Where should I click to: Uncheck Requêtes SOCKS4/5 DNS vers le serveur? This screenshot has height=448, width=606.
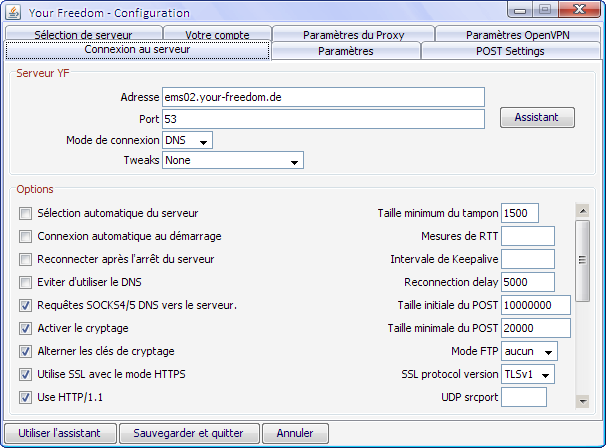pos(26,305)
